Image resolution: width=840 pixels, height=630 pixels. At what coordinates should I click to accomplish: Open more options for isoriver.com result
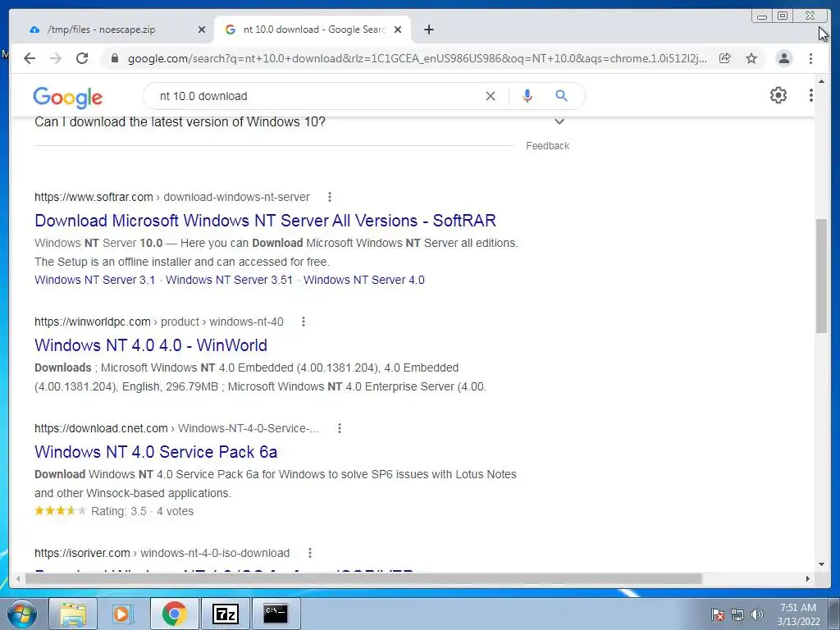tap(309, 553)
